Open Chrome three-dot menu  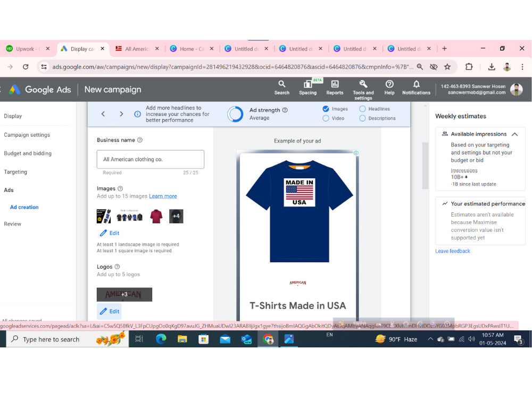click(522, 67)
